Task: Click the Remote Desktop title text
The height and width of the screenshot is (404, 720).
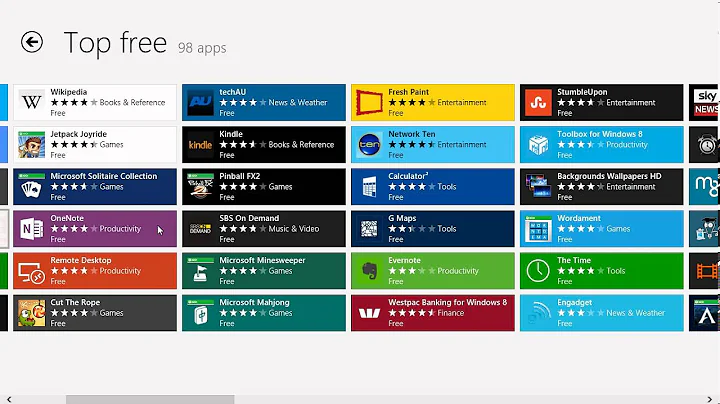Action: (x=80, y=260)
